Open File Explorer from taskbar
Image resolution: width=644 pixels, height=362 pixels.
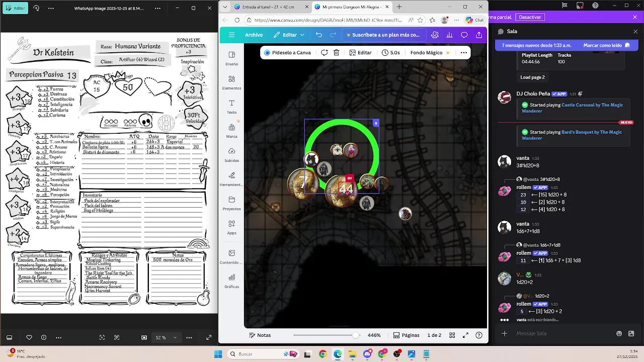352,354
